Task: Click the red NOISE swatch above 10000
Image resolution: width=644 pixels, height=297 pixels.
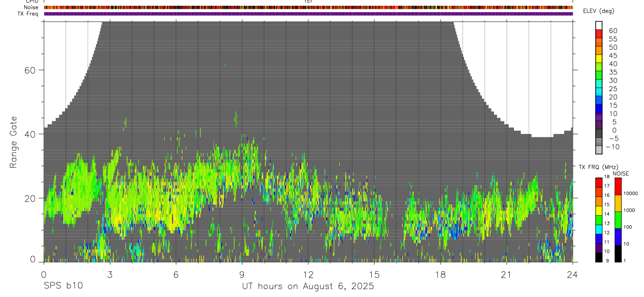Action: pyautogui.click(x=618, y=186)
